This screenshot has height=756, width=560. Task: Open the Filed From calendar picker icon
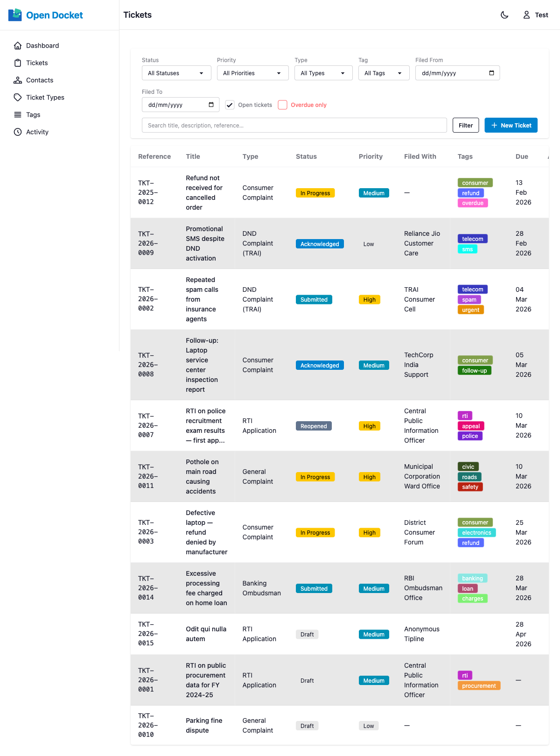click(491, 73)
